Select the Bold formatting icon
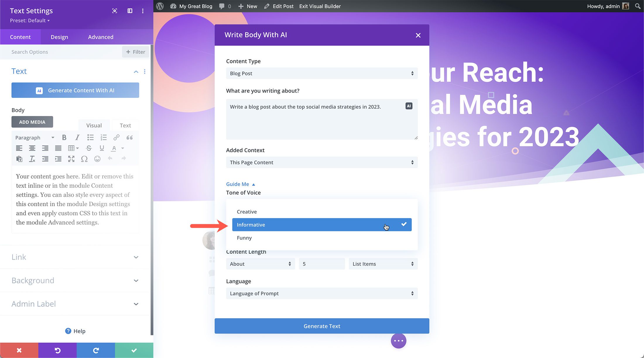This screenshot has width=644, height=358. click(x=64, y=137)
